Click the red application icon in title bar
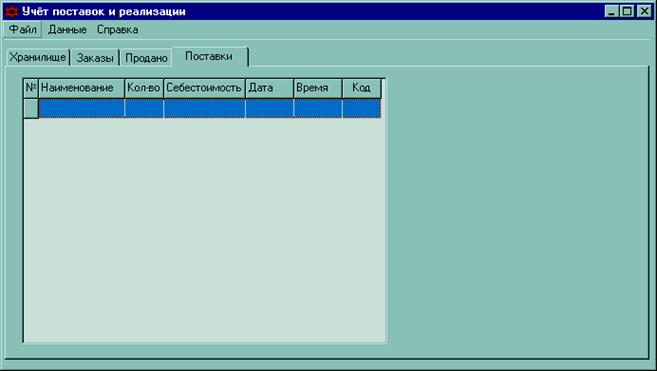Image resolution: width=657 pixels, height=371 pixels. (x=11, y=11)
